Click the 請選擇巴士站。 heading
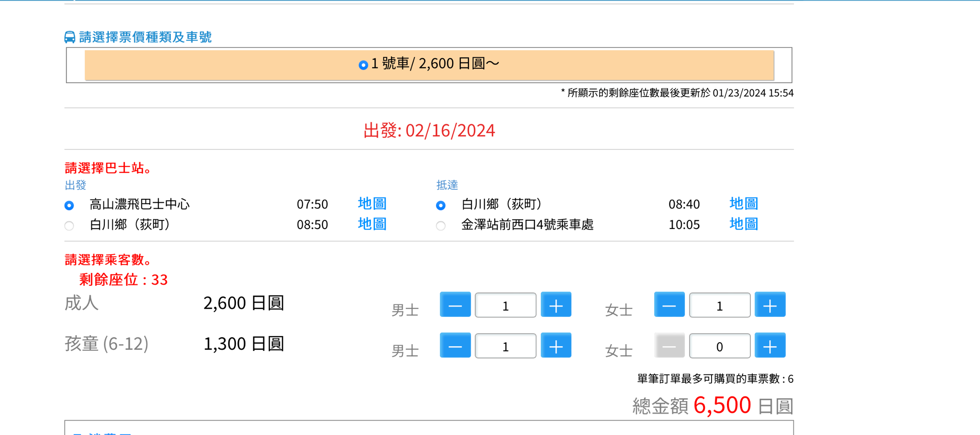The height and width of the screenshot is (435, 980). [x=109, y=168]
